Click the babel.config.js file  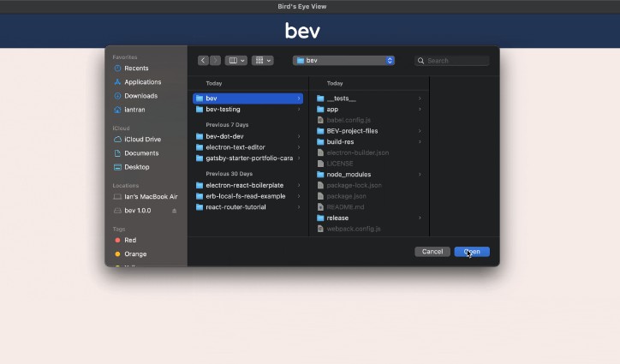[x=369, y=120]
